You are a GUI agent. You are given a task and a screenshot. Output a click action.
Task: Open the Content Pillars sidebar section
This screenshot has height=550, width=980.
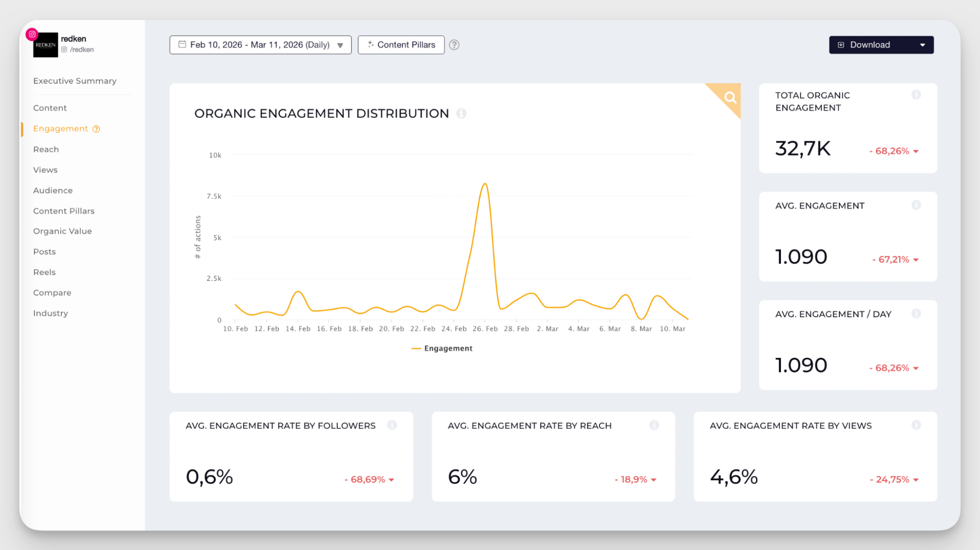64,211
